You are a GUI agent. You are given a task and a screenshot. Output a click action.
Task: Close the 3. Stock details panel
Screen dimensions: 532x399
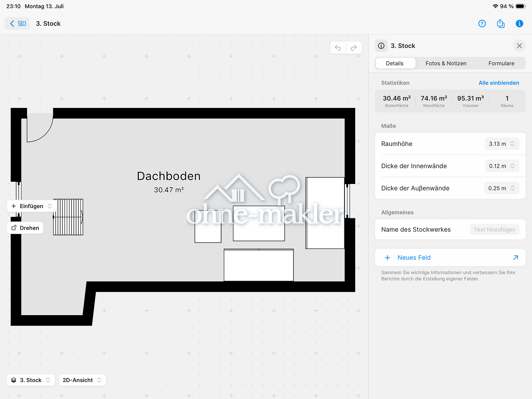point(519,46)
